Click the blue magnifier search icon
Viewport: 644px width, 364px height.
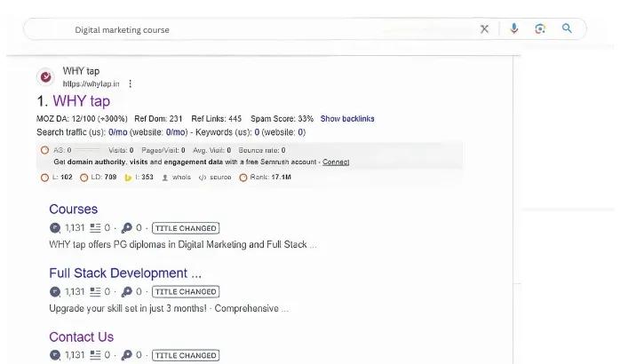pyautogui.click(x=567, y=28)
